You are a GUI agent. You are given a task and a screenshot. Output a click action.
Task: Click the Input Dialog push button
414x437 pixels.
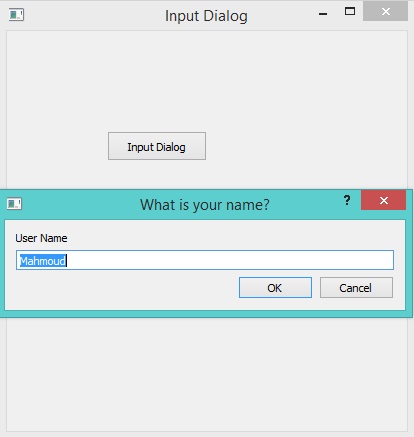pyautogui.click(x=157, y=146)
